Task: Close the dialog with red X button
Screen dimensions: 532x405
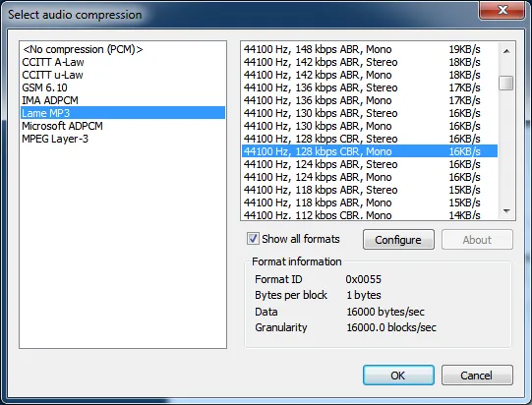Action: click(502, 10)
